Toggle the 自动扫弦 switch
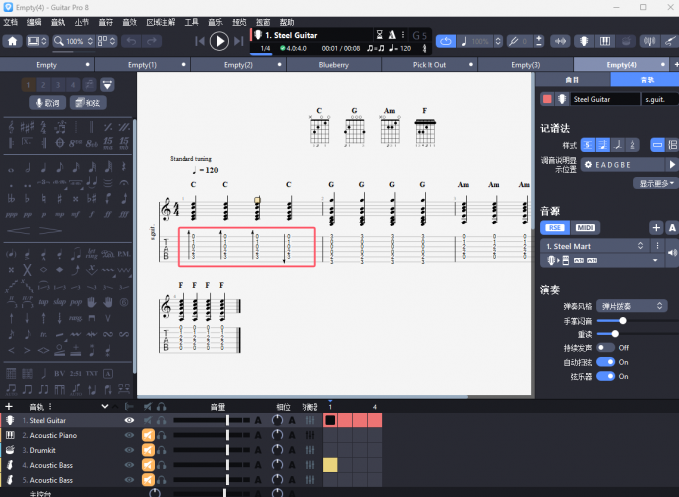The image size is (679, 497). (605, 362)
